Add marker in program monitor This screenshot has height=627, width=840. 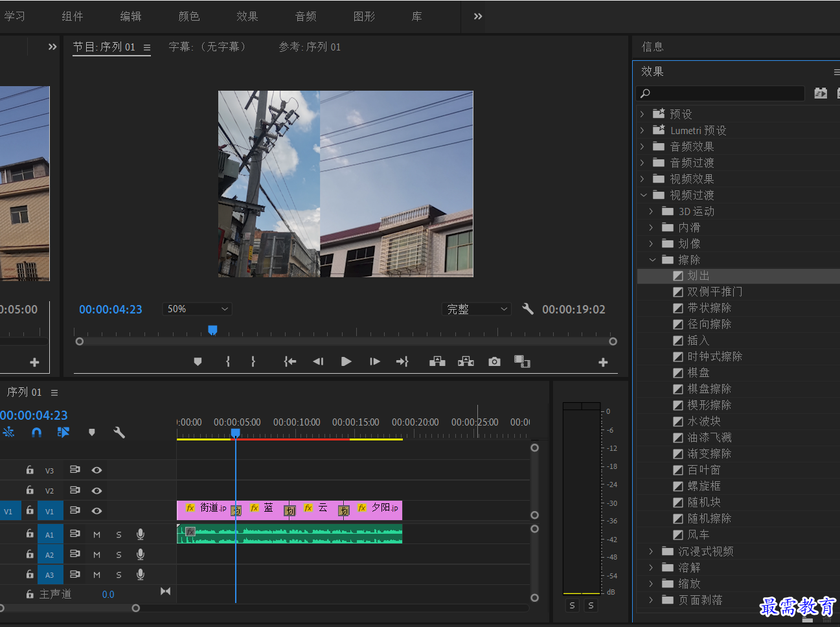(198, 361)
